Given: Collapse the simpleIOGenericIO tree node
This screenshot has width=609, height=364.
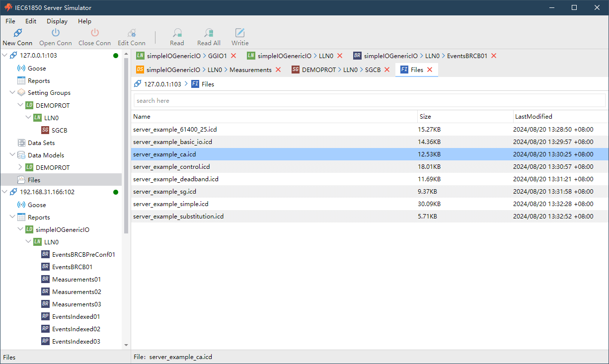Looking at the screenshot, I should coord(20,229).
